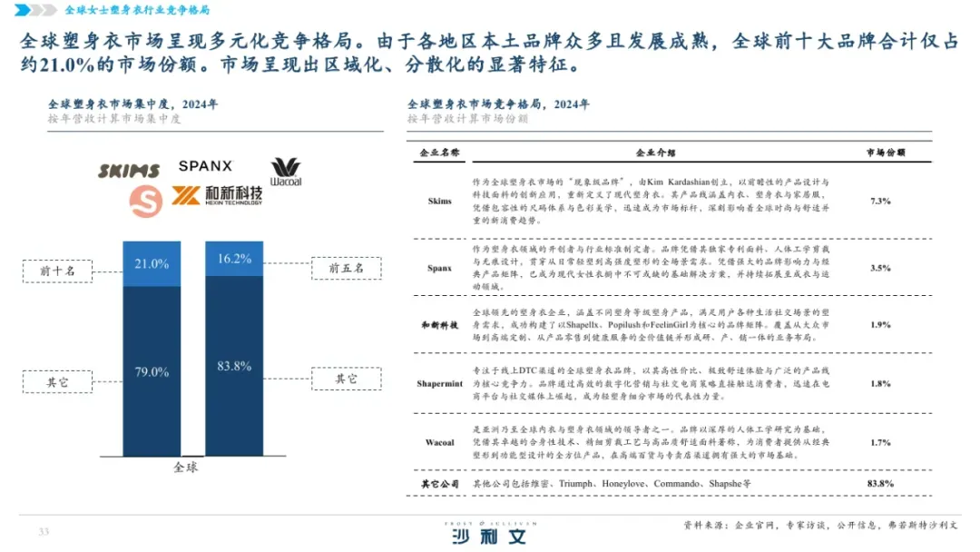980x552 pixels.
Task: Click the Wacoal brand logo
Action: tap(286, 172)
